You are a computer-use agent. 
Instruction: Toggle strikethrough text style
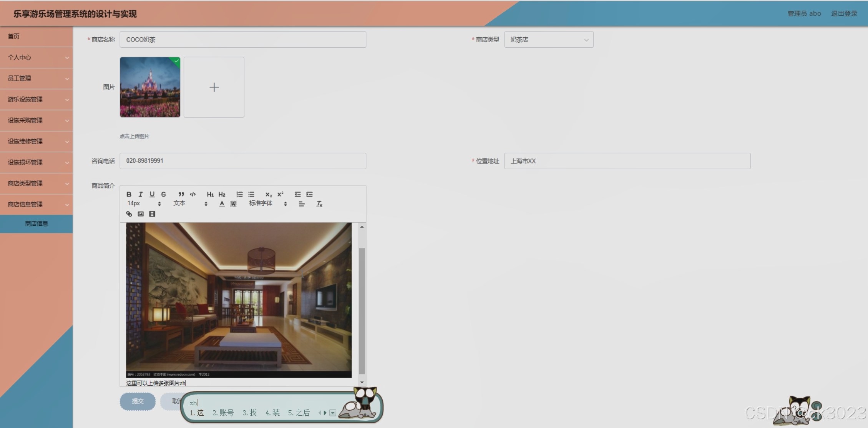(x=164, y=194)
